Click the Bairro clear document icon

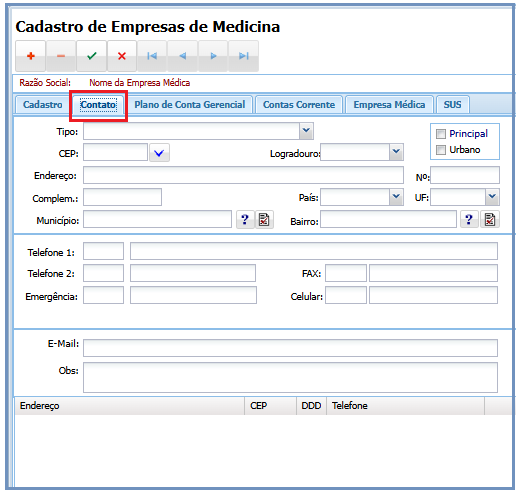click(490, 220)
